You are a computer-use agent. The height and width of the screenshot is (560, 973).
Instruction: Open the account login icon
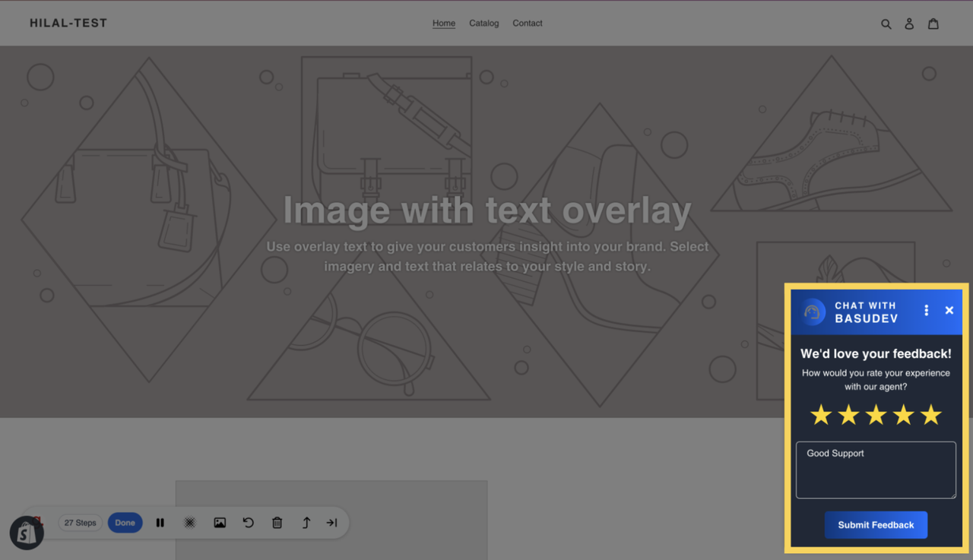[909, 24]
